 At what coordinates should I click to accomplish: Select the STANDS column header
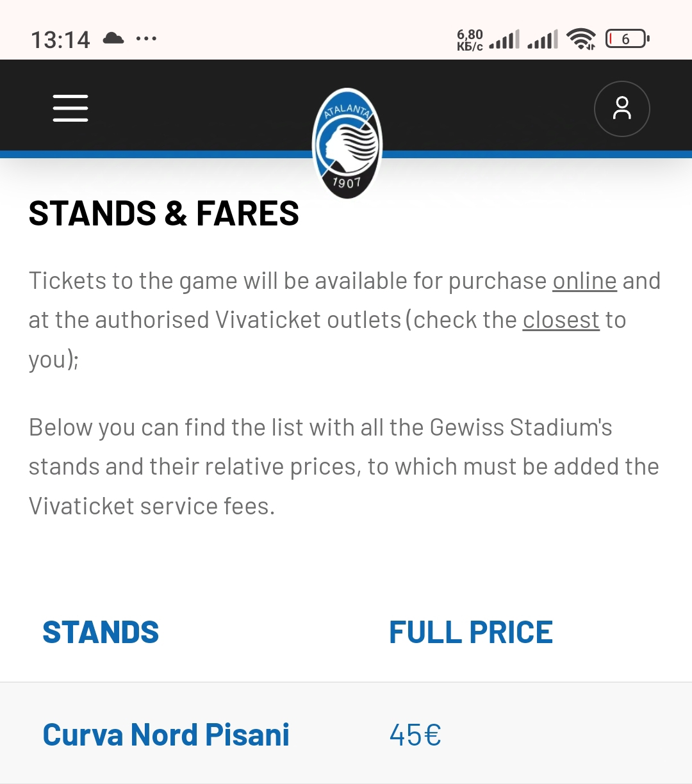101,633
